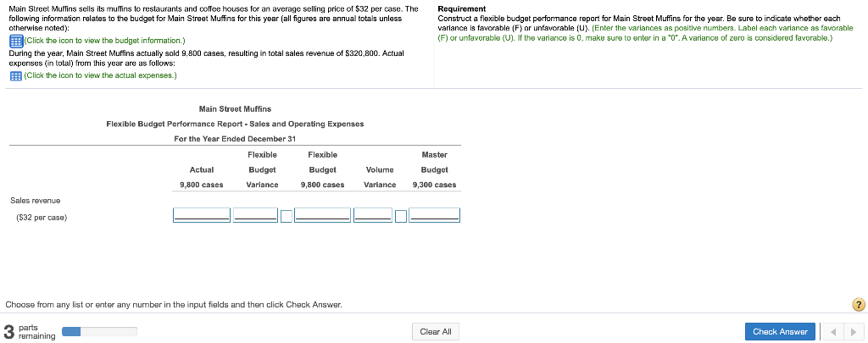Click the Clear All button

click(436, 332)
